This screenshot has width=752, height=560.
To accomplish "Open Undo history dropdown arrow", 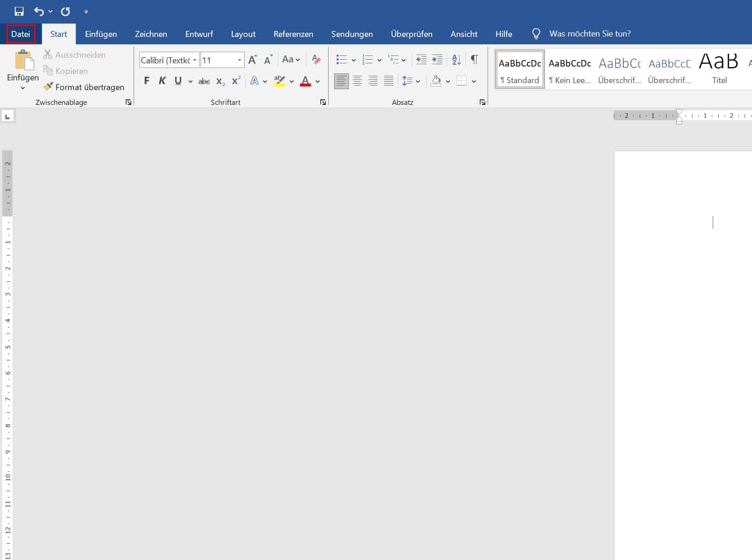I will 50,12.
